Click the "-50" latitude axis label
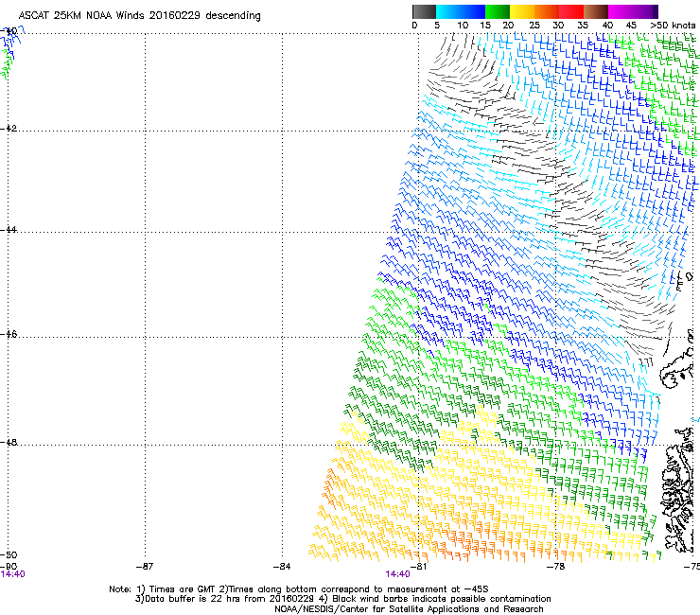The width and height of the screenshot is (700, 615). pos(9,554)
